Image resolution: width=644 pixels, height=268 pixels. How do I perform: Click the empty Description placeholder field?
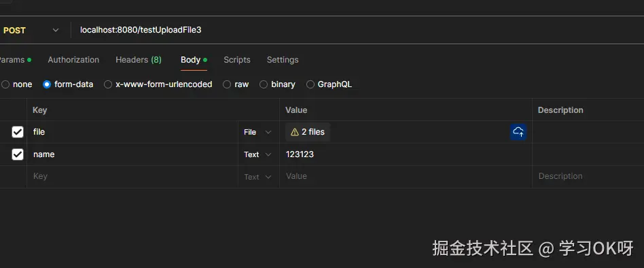(x=588, y=177)
